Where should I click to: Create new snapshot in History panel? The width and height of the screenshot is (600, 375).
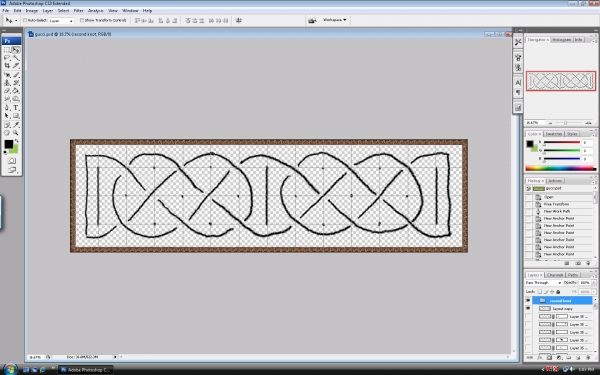(578, 263)
